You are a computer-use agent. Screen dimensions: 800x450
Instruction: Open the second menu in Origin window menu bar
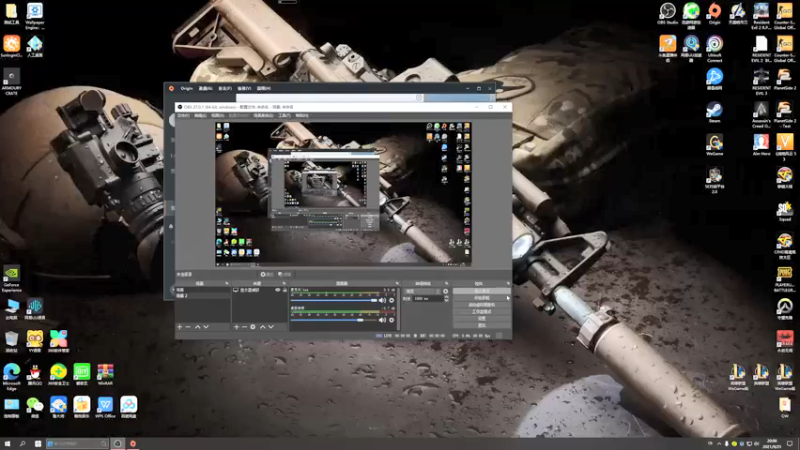206,88
